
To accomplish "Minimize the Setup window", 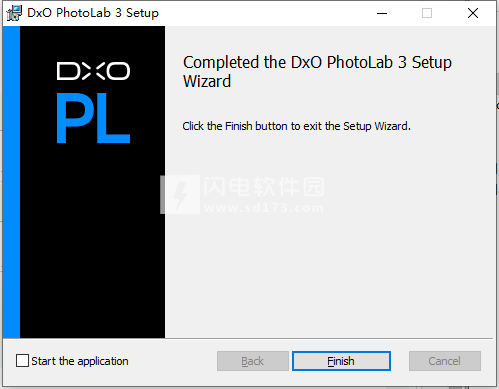I will pyautogui.click(x=382, y=13).
